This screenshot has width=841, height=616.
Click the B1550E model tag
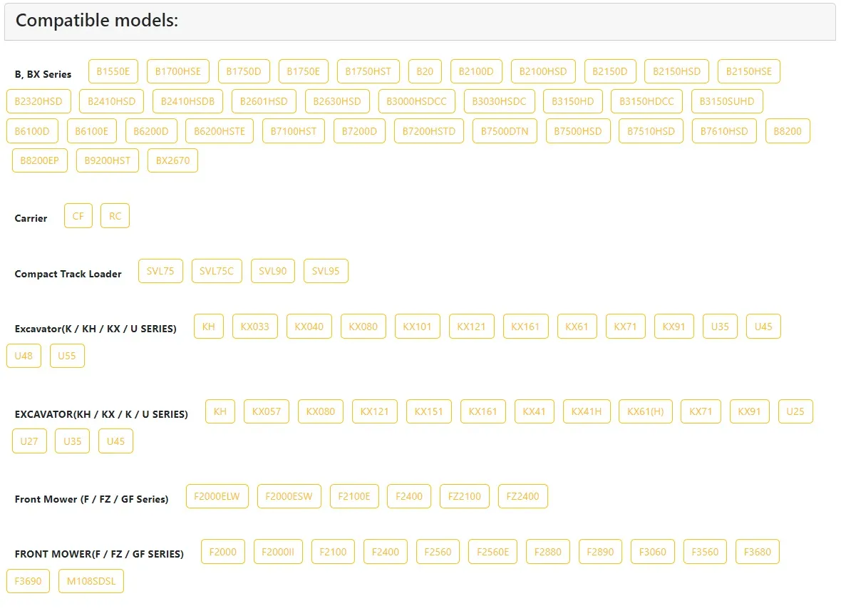pyautogui.click(x=113, y=71)
